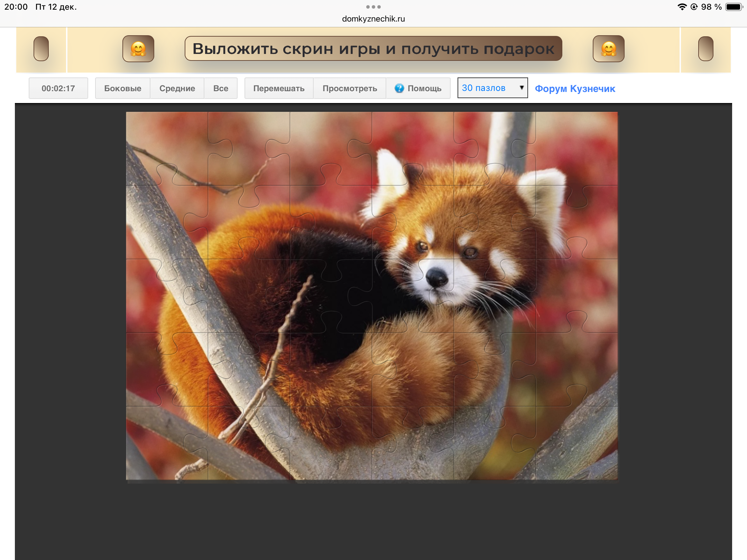Tap the Wi-Fi icon in status bar
Viewport: 747px width, 560px height.
[x=682, y=7]
